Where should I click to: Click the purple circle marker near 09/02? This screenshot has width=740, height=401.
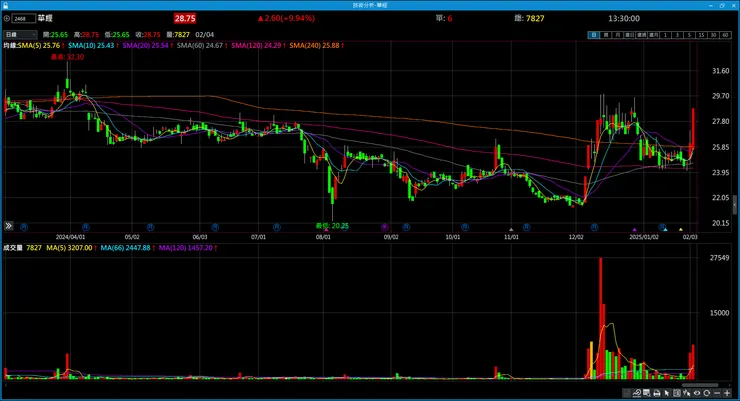point(385,227)
